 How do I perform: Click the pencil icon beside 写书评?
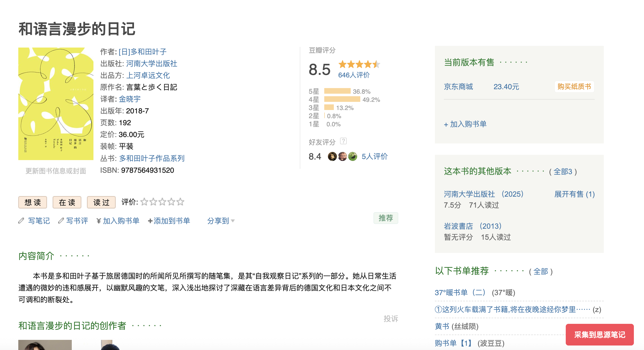pos(61,221)
